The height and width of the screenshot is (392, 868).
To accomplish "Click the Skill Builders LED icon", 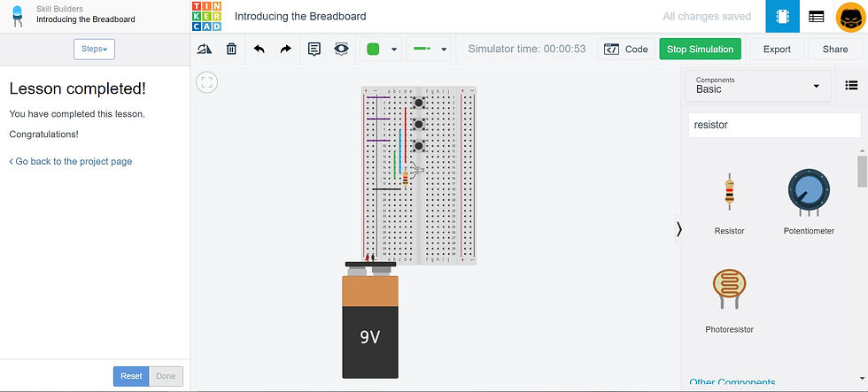I will click(x=18, y=17).
